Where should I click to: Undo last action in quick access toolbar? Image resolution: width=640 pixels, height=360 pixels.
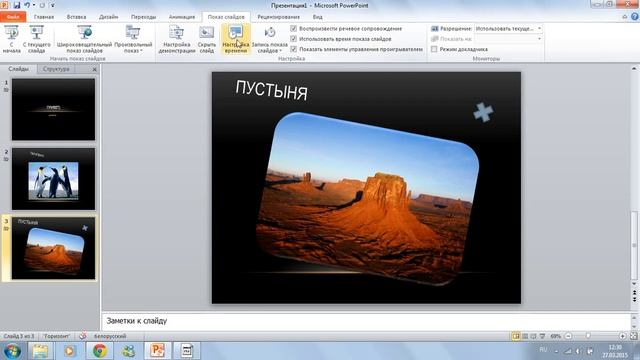tap(27, 5)
